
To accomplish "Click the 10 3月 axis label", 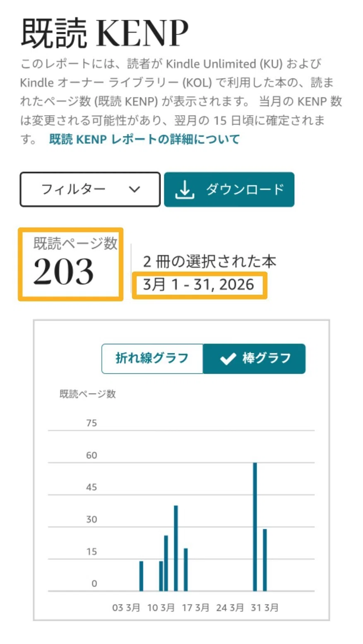I will click(161, 608).
